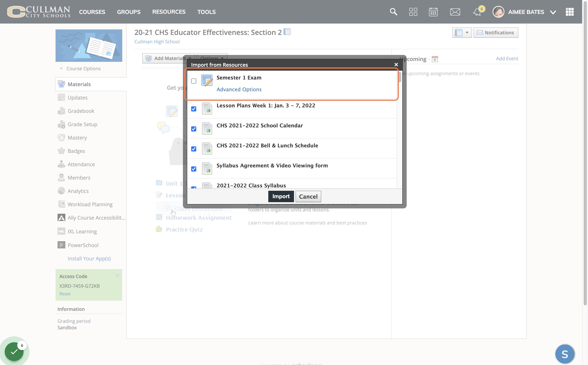Open the GROUPS menu
The height and width of the screenshot is (365, 588).
(x=129, y=12)
